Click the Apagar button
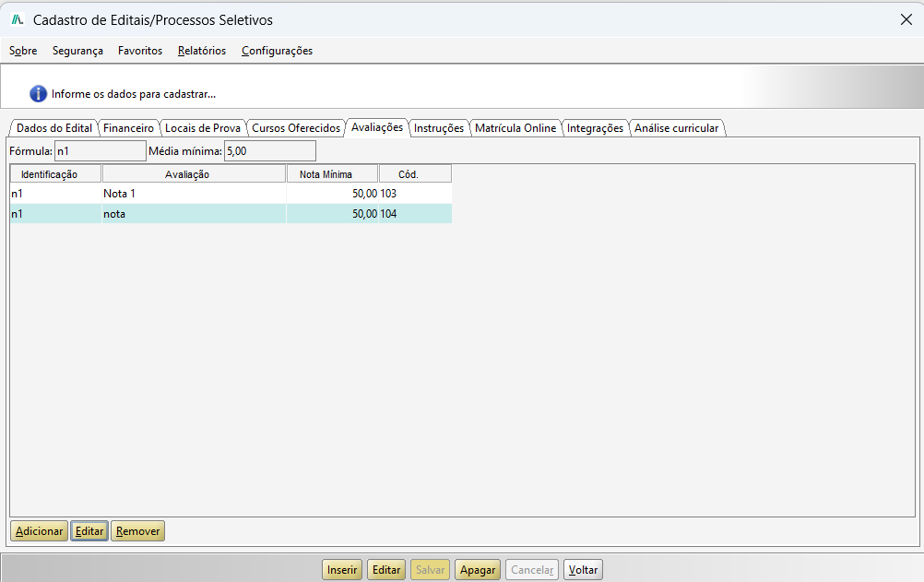 pos(478,570)
